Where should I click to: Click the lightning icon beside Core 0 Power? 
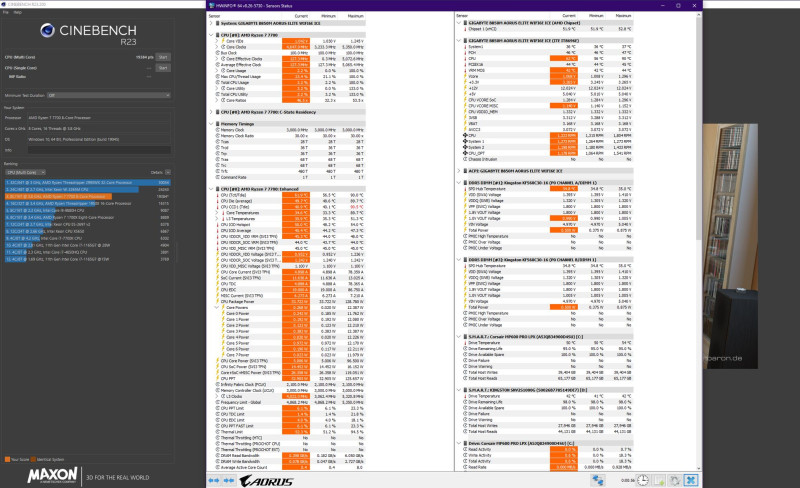click(x=223, y=313)
